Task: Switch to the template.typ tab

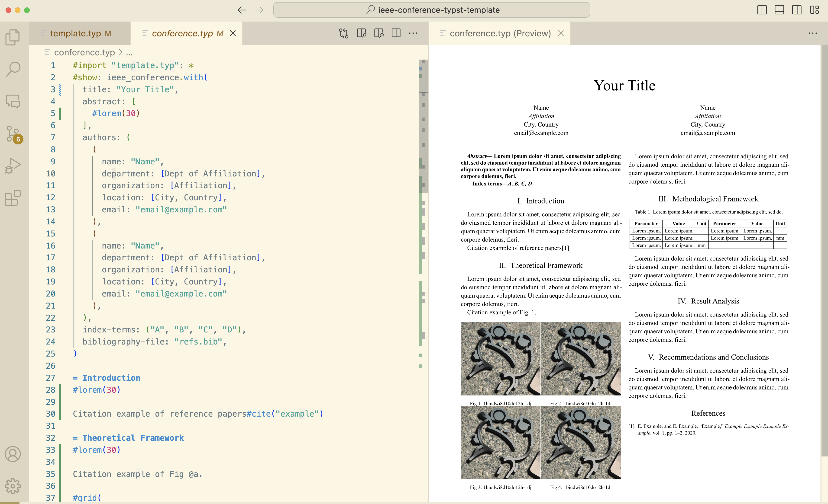Action: point(76,33)
